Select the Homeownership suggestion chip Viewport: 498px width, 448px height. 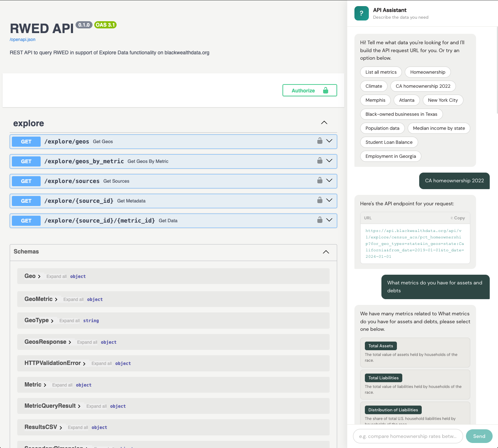click(428, 72)
